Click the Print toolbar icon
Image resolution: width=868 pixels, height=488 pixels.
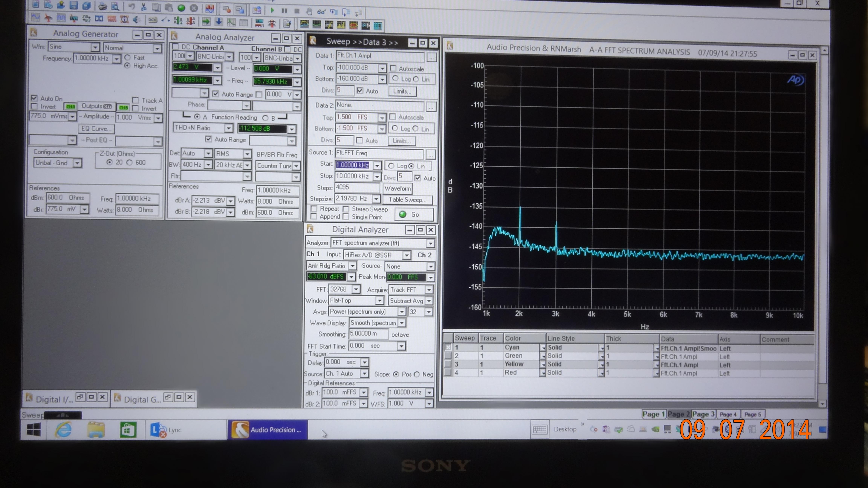[x=102, y=6]
